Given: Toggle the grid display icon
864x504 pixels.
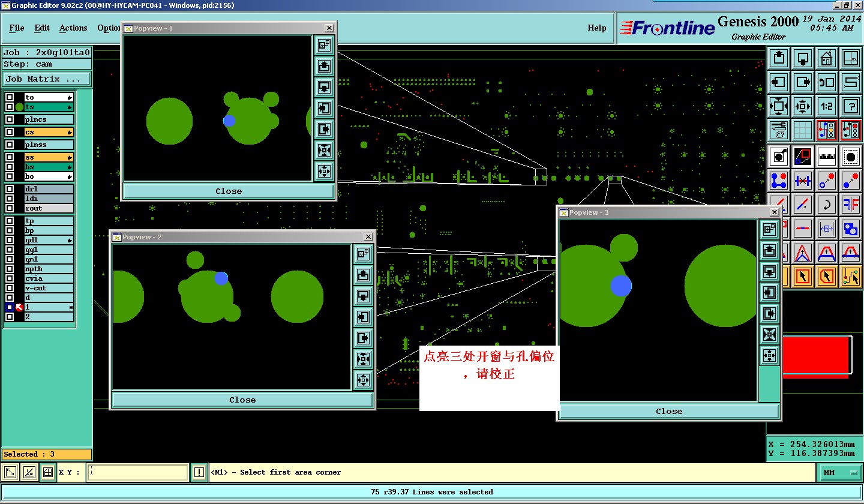Looking at the screenshot, I should pyautogui.click(x=803, y=130).
